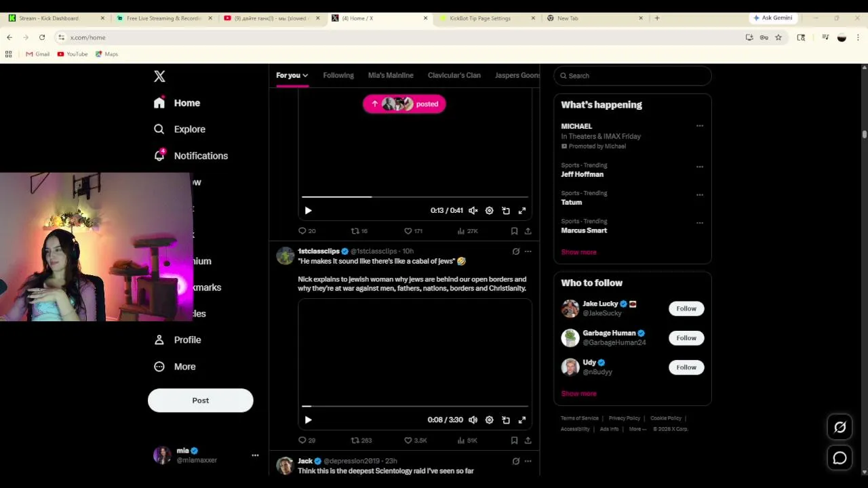This screenshot has width=868, height=488.
Task: Open settings gear on 0:41 video
Action: pos(490,211)
